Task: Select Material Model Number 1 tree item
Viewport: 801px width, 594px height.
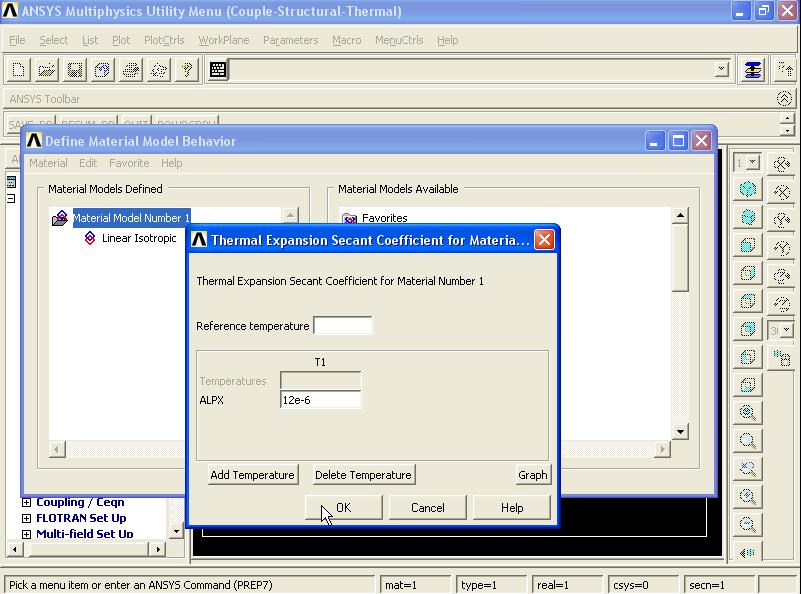Action: pyautogui.click(x=131, y=218)
